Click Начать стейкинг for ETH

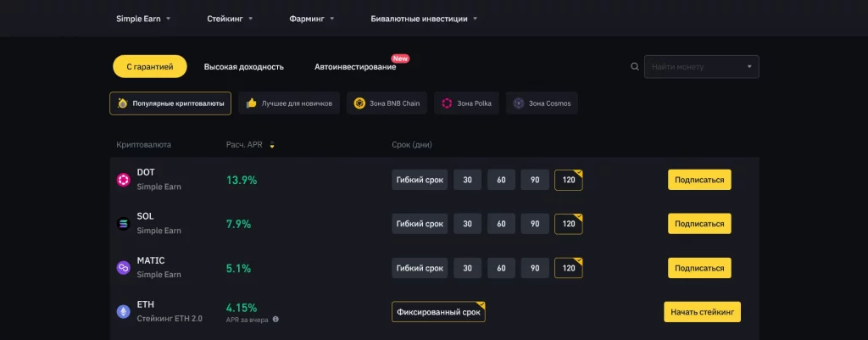pyautogui.click(x=702, y=312)
